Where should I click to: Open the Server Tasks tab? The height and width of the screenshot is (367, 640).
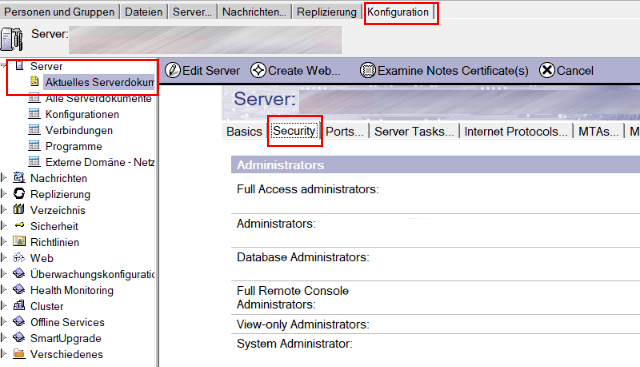click(414, 131)
